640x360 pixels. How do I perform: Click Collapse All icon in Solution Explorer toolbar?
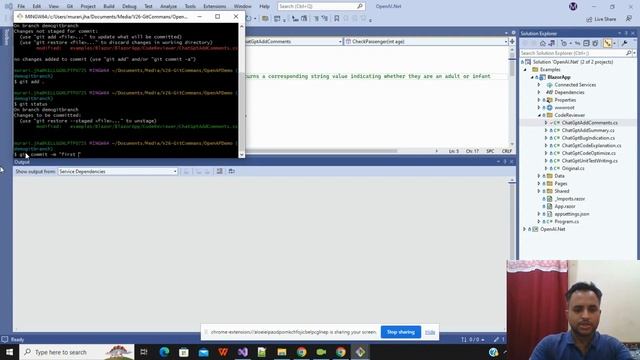tap(587, 43)
